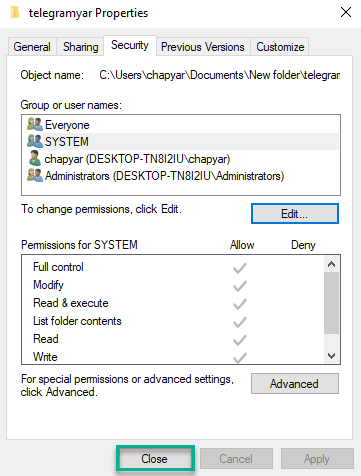The image size is (361, 476).
Task: Select chapyar (DESKTOP-TN8I2IU\chapyar) entry
Action: click(x=137, y=159)
